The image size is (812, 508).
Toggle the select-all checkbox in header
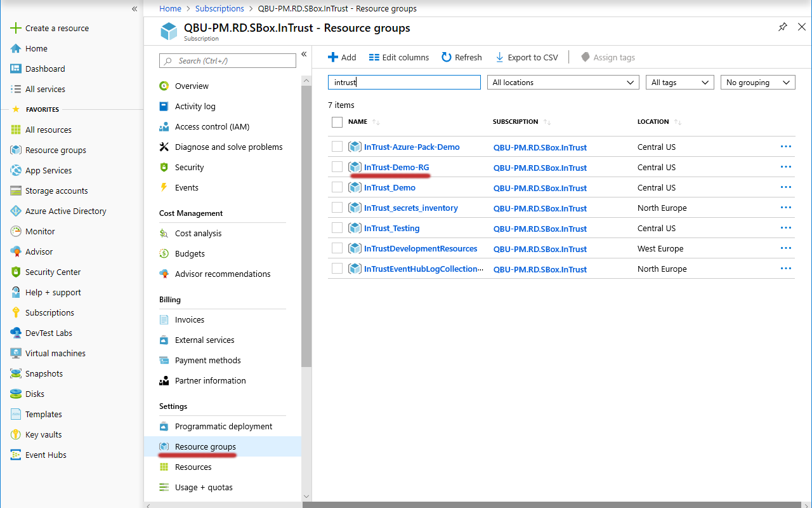pos(337,122)
